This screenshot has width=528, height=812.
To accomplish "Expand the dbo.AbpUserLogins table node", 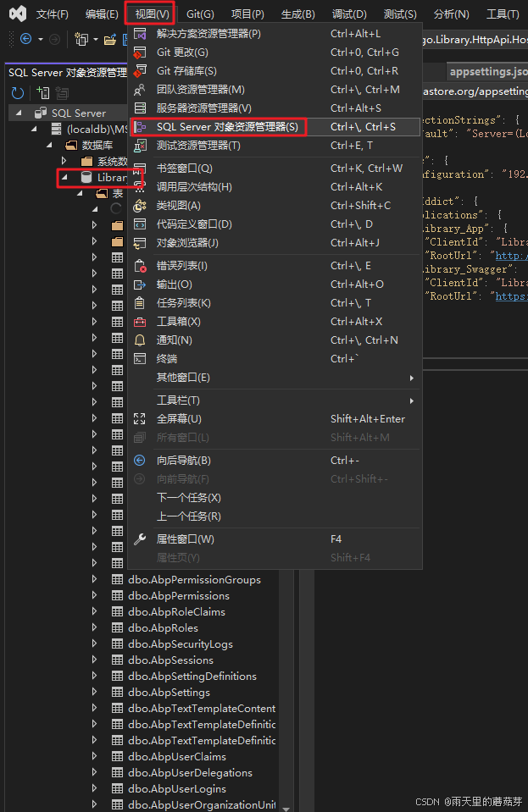I will pos(94,788).
